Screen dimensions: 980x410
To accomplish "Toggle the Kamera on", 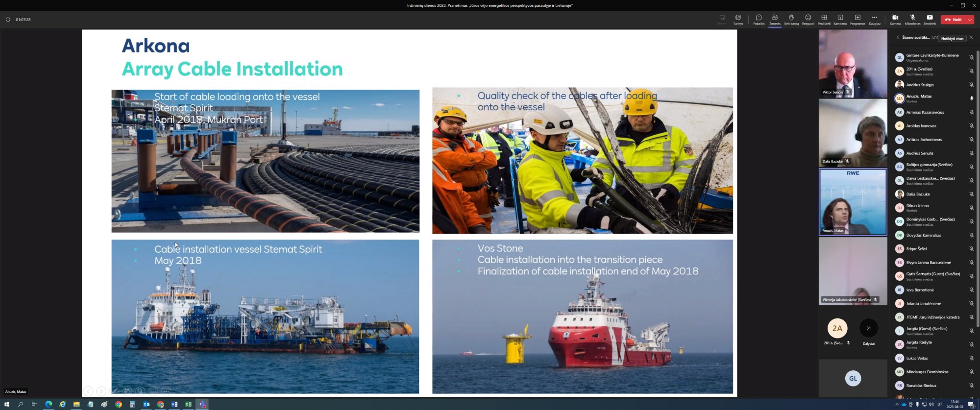I will [x=895, y=19].
